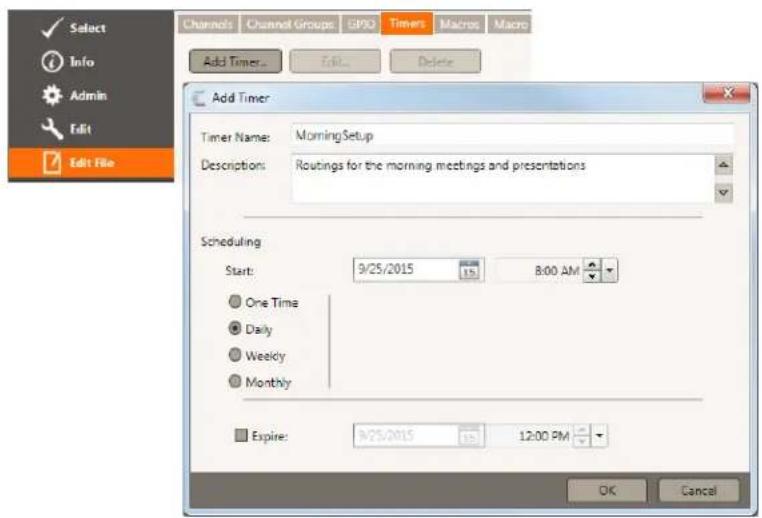Open the Info menu item label
This screenshot has width=762, height=518.
click(82, 62)
